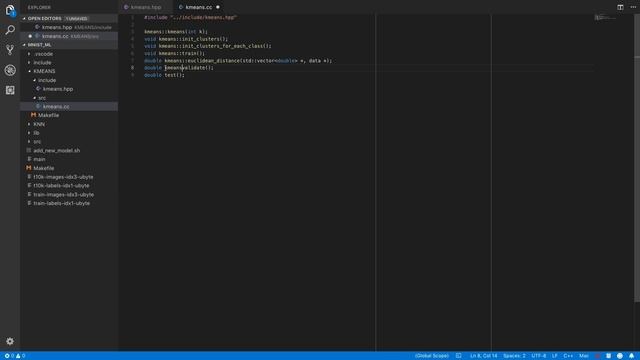Open the Search view icon
The image size is (640, 360).
click(x=10, y=30)
